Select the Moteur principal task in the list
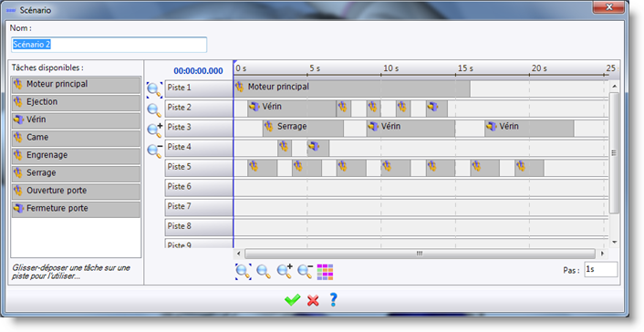The height and width of the screenshot is (332, 644). pos(76,84)
